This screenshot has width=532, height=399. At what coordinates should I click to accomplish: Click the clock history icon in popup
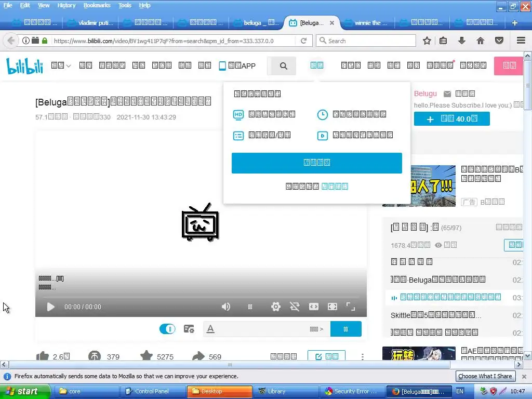pyautogui.click(x=322, y=115)
